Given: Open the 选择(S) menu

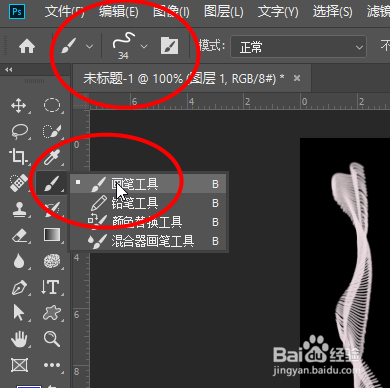Looking at the screenshot, I should (332, 12).
